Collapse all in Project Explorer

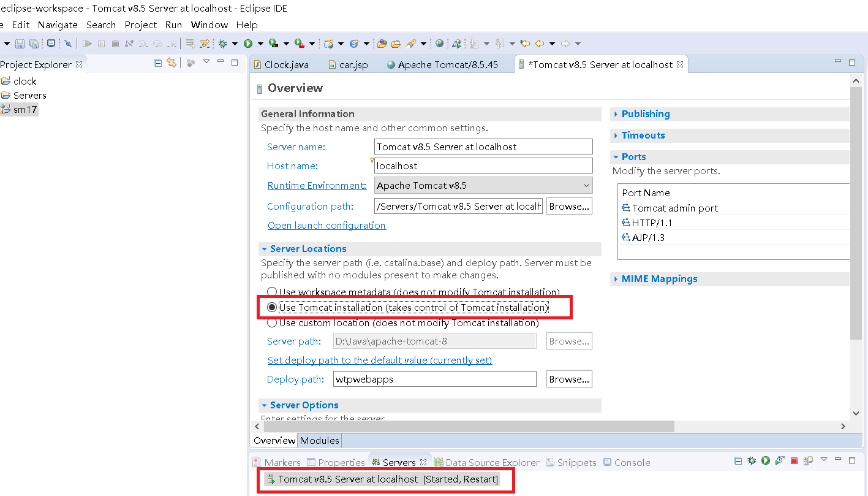pos(157,63)
